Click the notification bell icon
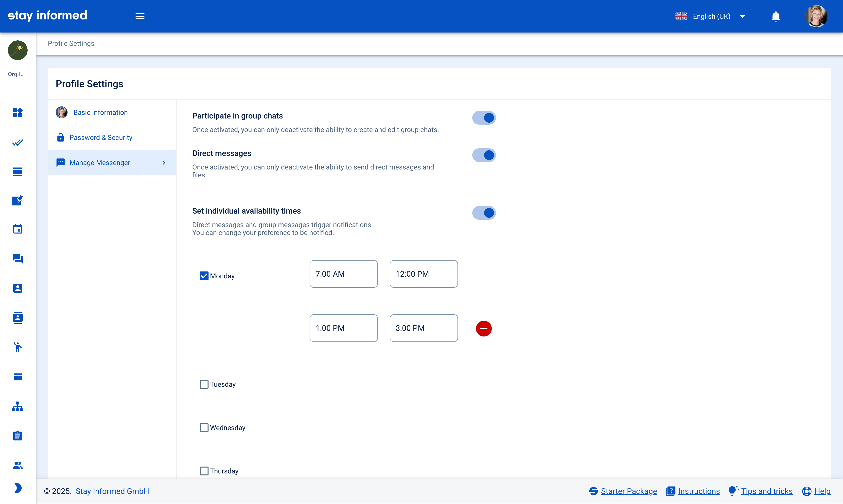 click(x=776, y=16)
